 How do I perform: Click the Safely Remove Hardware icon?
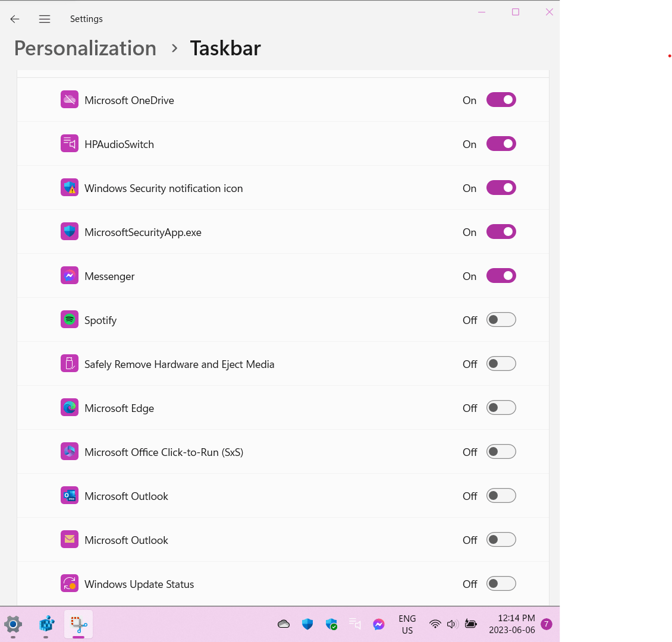coord(70,364)
